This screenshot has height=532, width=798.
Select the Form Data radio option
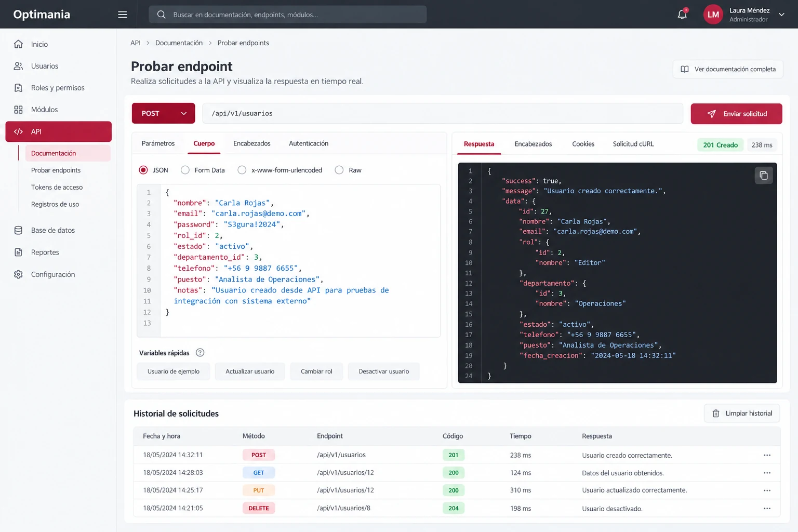185,170
